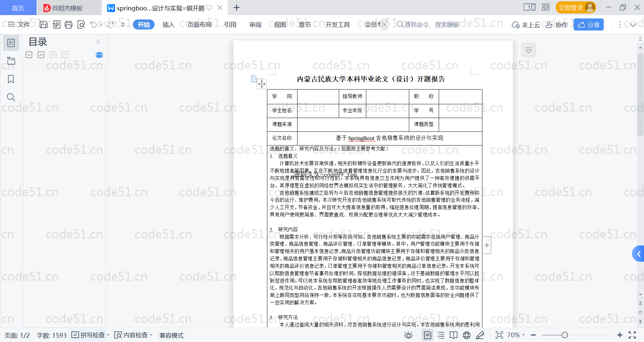Open 内容检查 dropdown arrow
This screenshot has width=644, height=342.
[151, 335]
